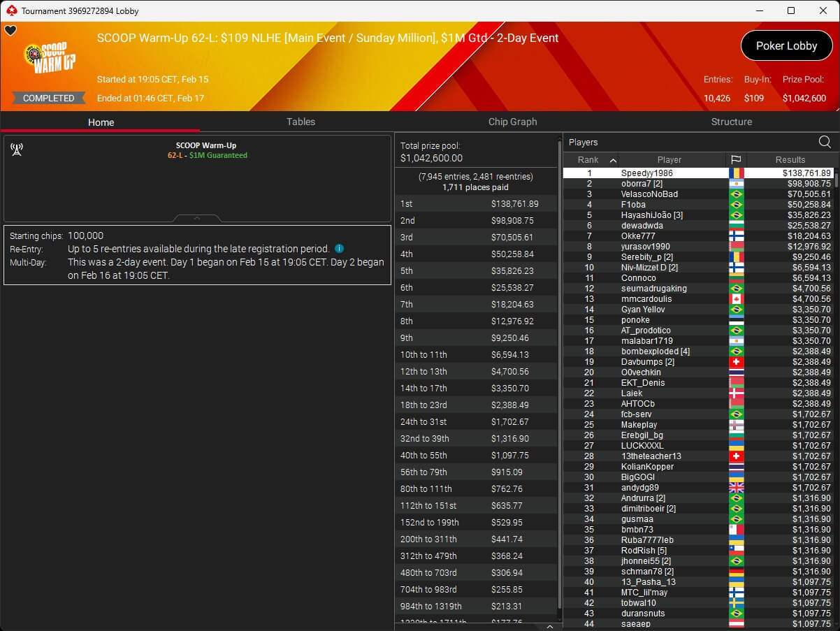This screenshot has height=631, width=840.
Task: Click the Poker Lobby button
Action: [786, 46]
